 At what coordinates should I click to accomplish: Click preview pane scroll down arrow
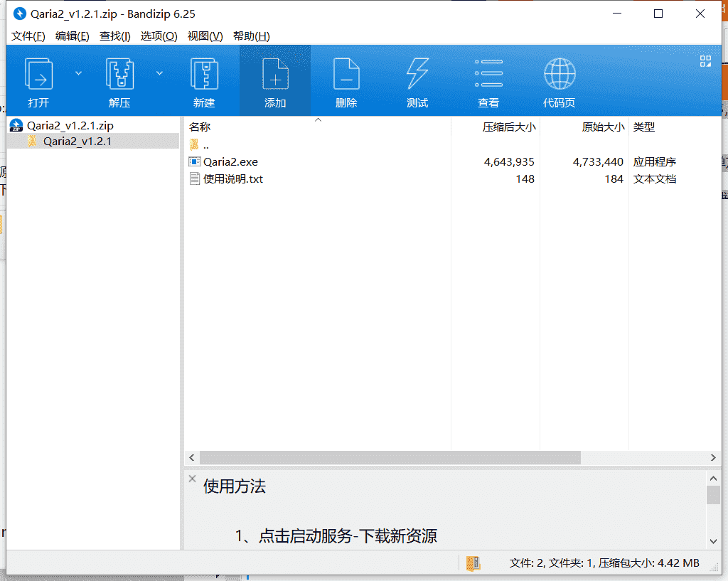[714, 541]
